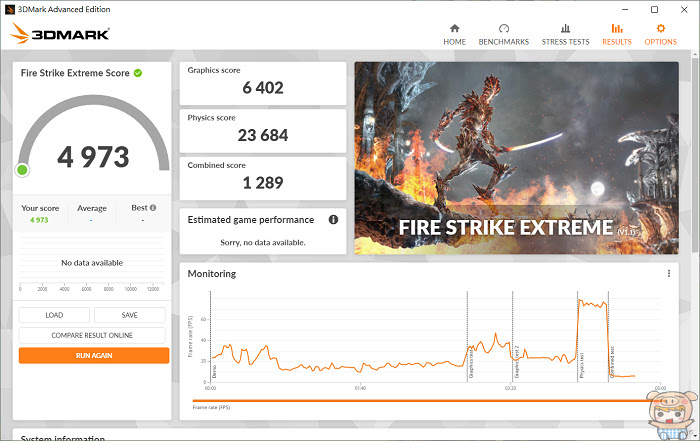The width and height of the screenshot is (700, 441).
Task: Minimize the 3DMark window
Action: point(625,9)
